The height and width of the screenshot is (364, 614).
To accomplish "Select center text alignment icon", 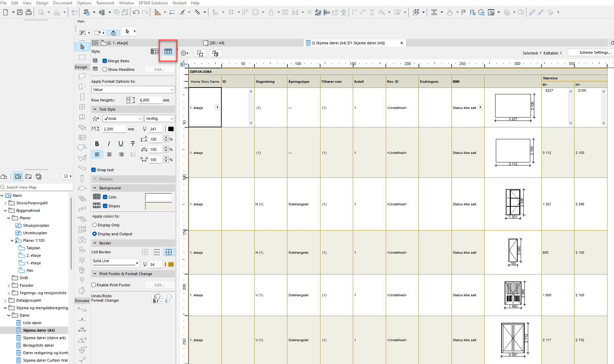I will pos(109,155).
